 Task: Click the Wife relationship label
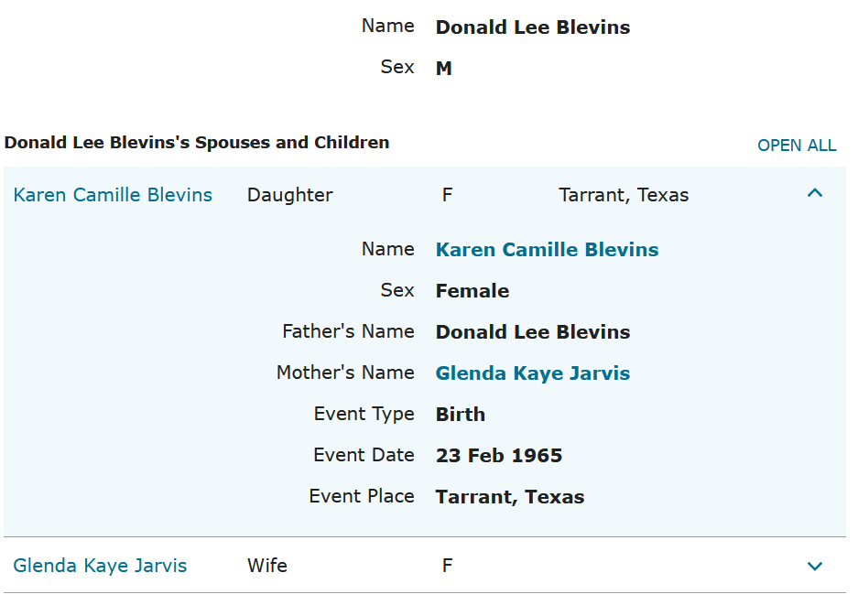(x=267, y=566)
